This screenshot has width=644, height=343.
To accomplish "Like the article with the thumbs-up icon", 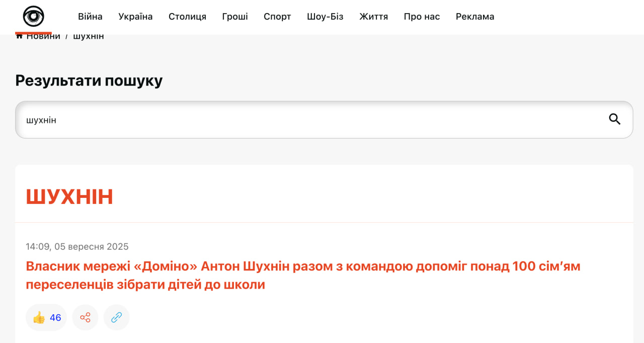I will (39, 317).
